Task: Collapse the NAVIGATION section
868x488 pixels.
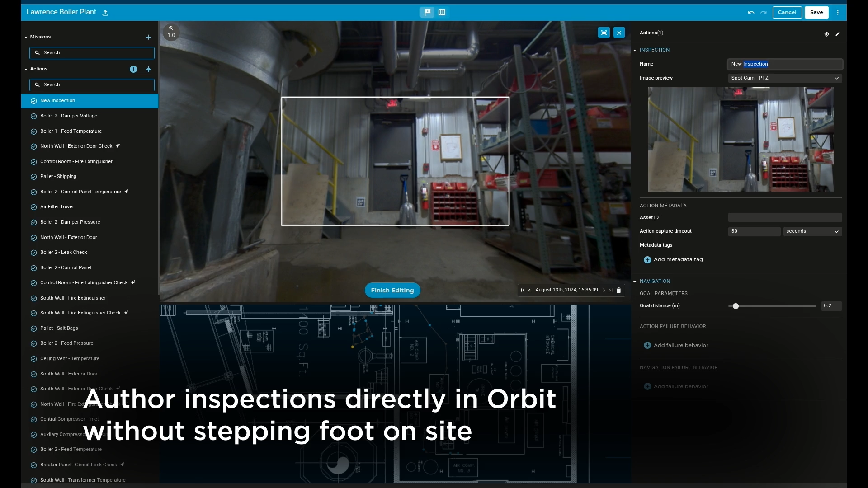Action: coord(635,282)
